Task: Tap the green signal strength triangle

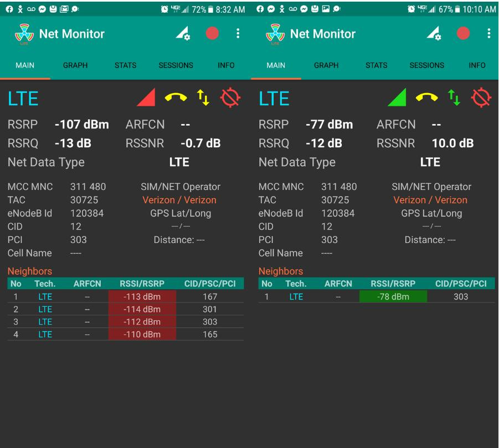Action: point(397,97)
